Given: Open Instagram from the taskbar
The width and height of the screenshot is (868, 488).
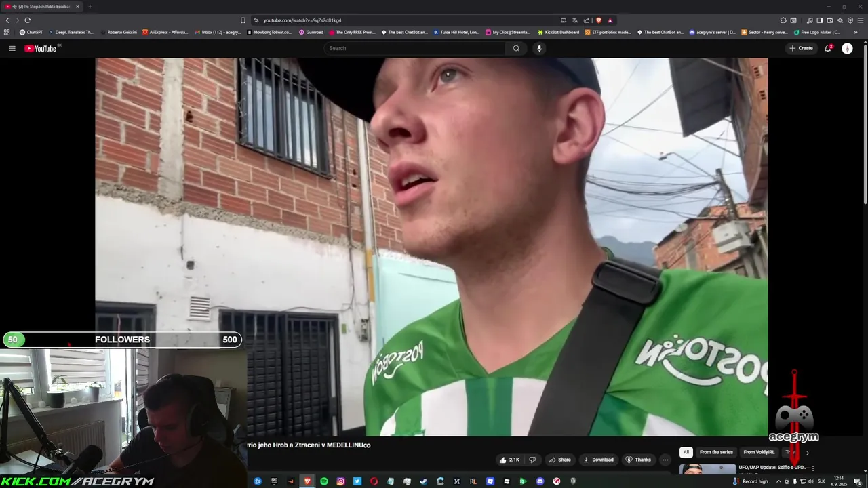Looking at the screenshot, I should pyautogui.click(x=340, y=481).
